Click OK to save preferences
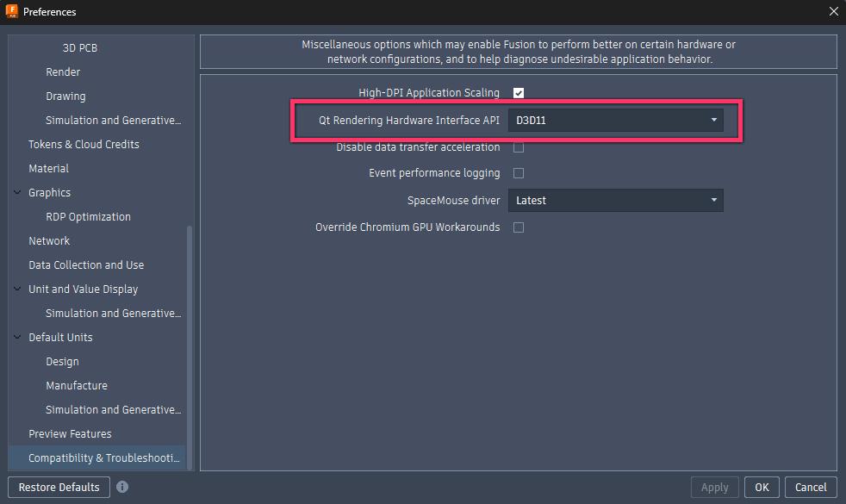This screenshot has width=846, height=504. [x=761, y=487]
